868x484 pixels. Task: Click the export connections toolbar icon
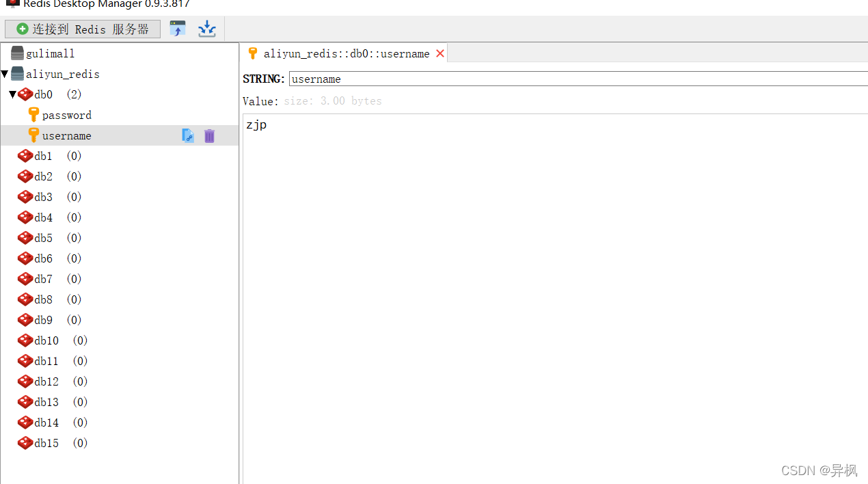(207, 29)
